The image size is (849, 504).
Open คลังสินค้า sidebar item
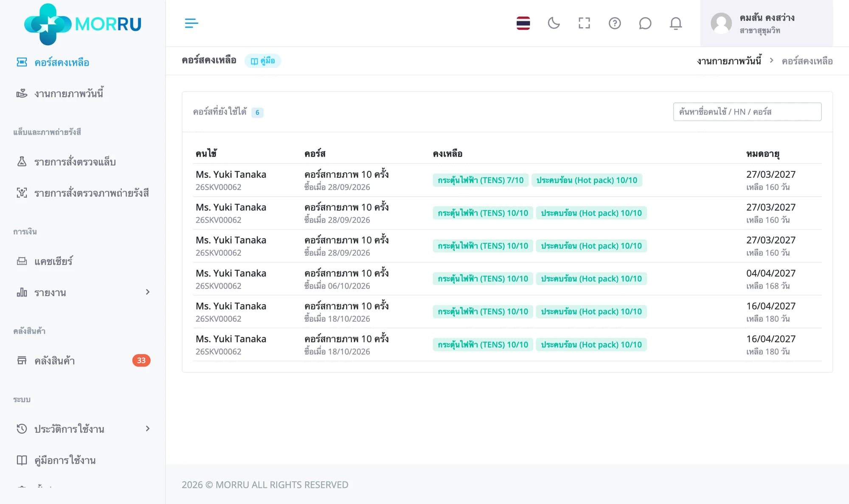(83, 361)
